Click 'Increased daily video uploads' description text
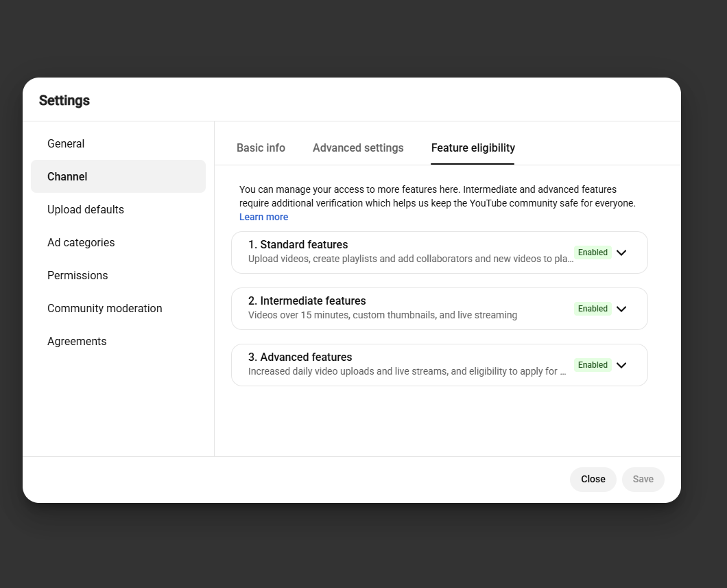This screenshot has width=727, height=588. 407,371
